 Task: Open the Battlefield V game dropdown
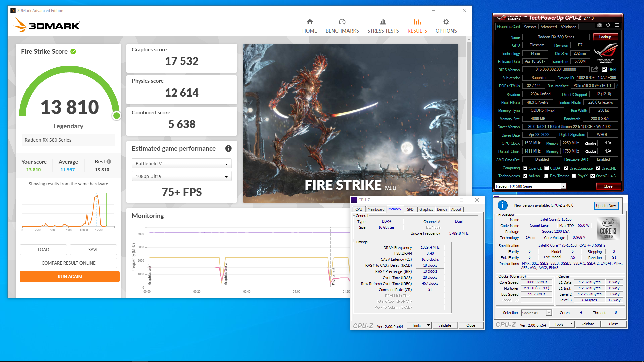pos(181,164)
